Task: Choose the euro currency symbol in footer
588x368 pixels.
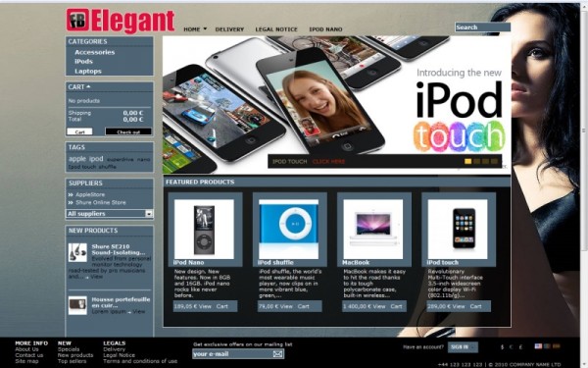Action: [x=512, y=347]
